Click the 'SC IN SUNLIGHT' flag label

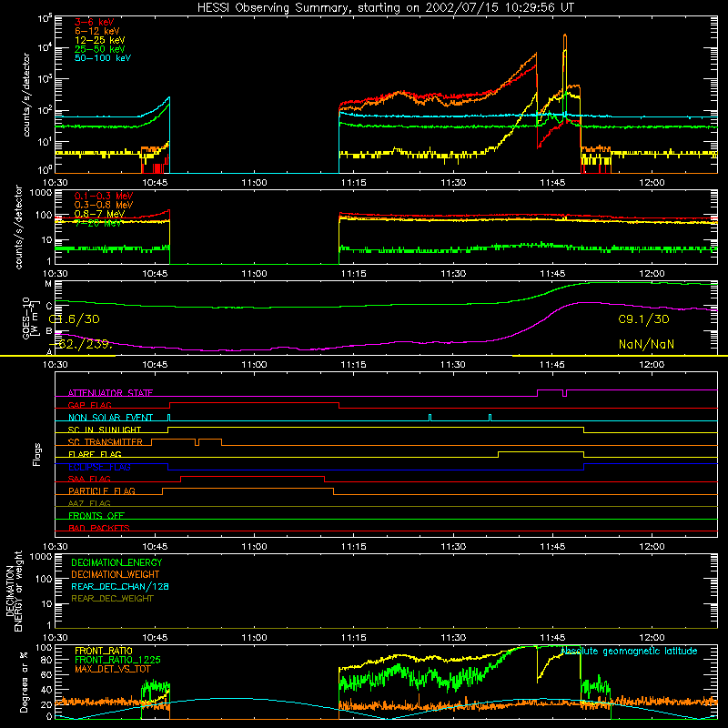point(105,430)
